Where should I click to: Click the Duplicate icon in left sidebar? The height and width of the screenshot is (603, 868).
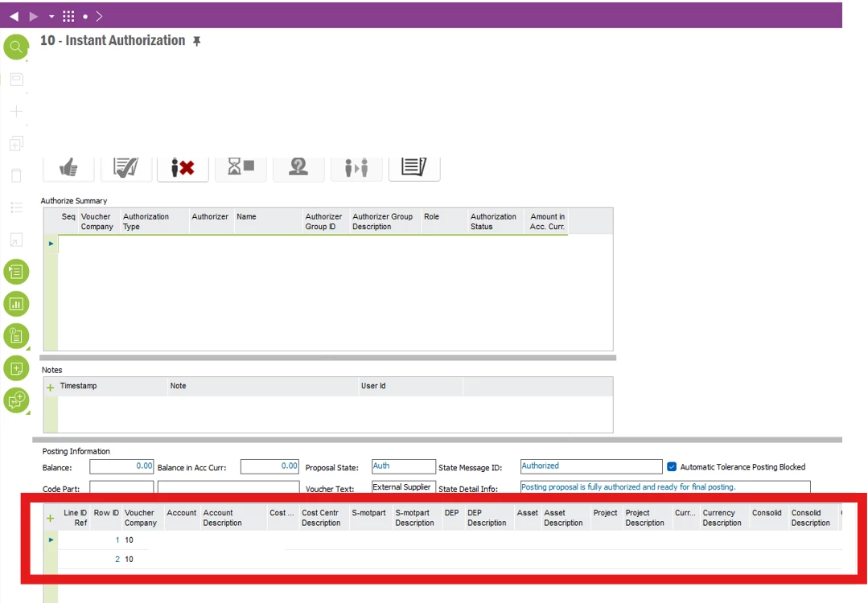click(17, 144)
